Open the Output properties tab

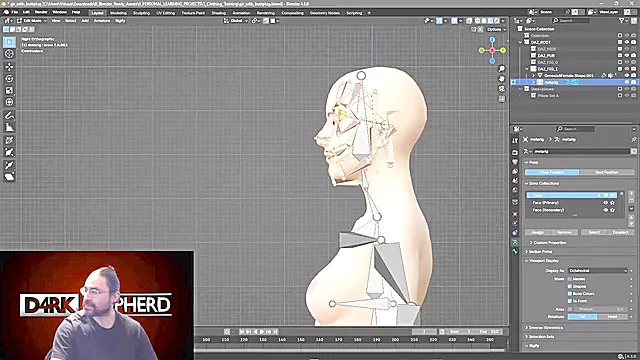[x=515, y=162]
